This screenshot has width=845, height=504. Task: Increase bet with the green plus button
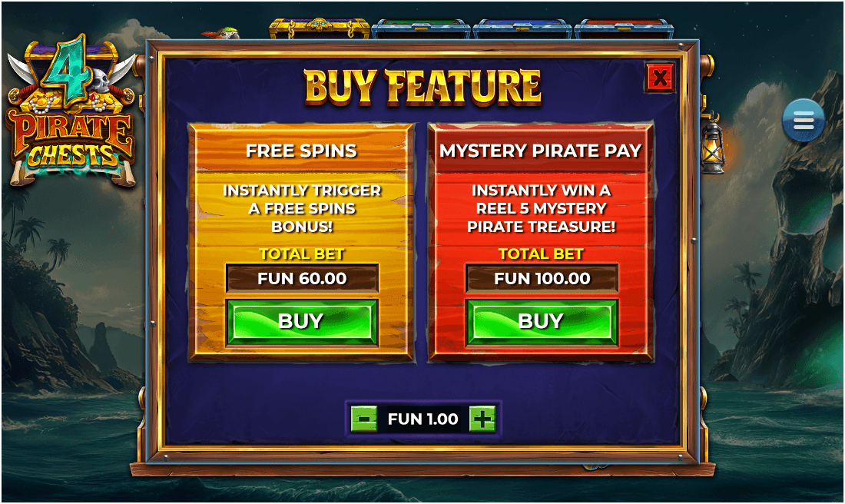[482, 419]
